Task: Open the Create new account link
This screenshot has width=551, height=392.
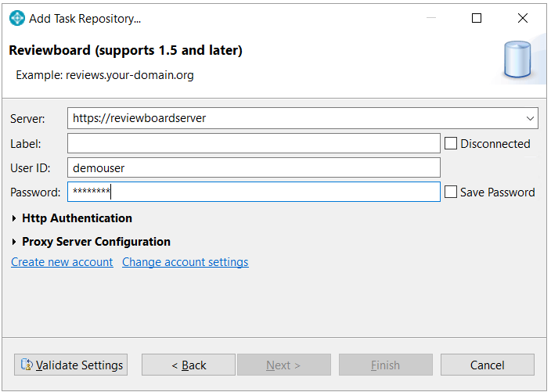Action: [62, 262]
